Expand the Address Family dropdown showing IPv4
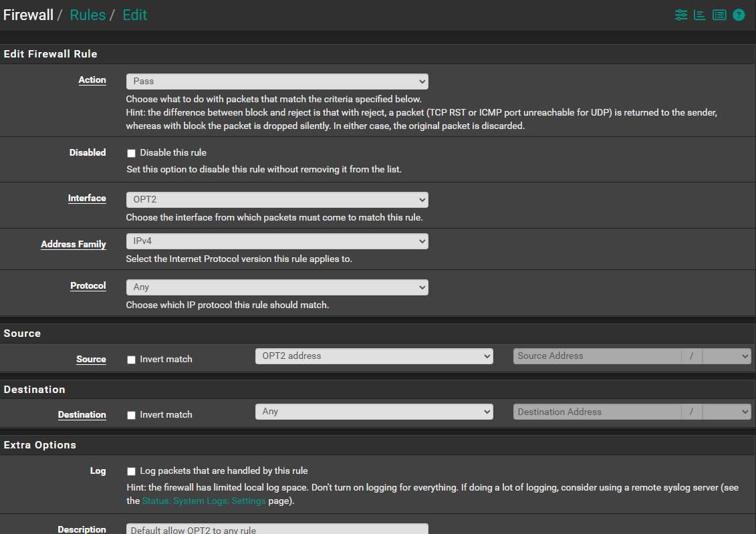The width and height of the screenshot is (756, 534). (277, 241)
